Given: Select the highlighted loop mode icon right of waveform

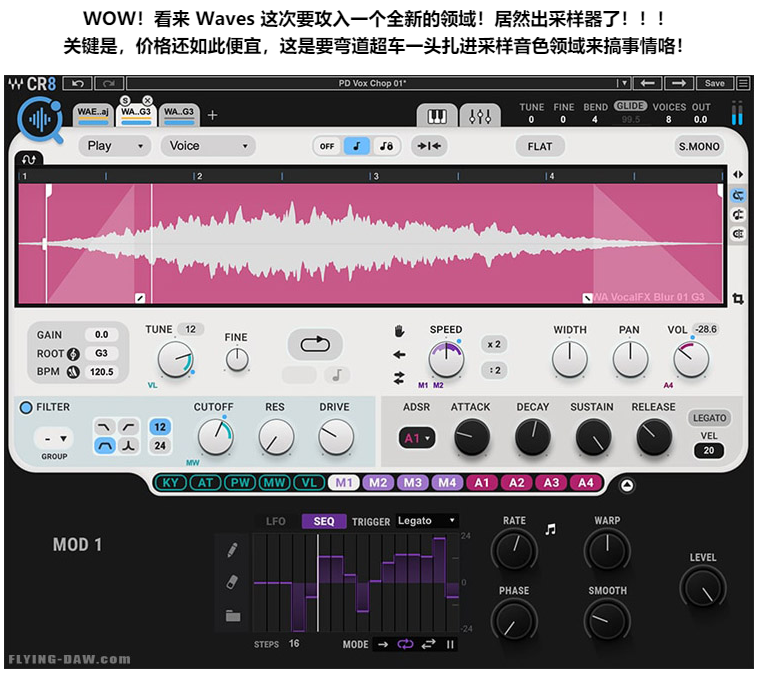Looking at the screenshot, I should (x=738, y=196).
